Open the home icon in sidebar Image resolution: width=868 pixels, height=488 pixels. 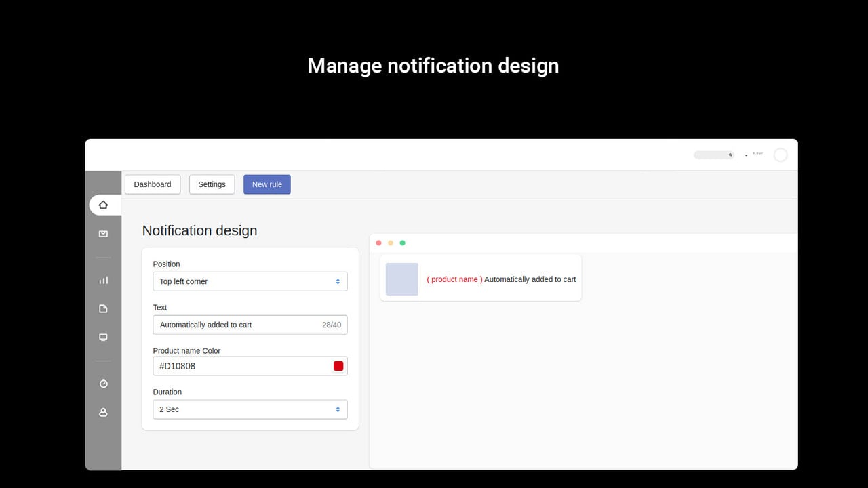tap(103, 205)
